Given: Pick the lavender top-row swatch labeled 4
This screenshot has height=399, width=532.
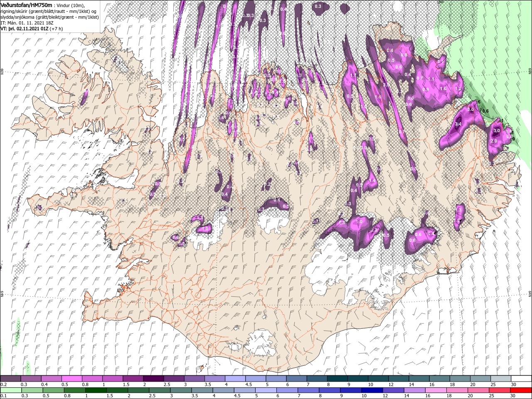Looking at the screenshot, I should [x=235, y=379].
